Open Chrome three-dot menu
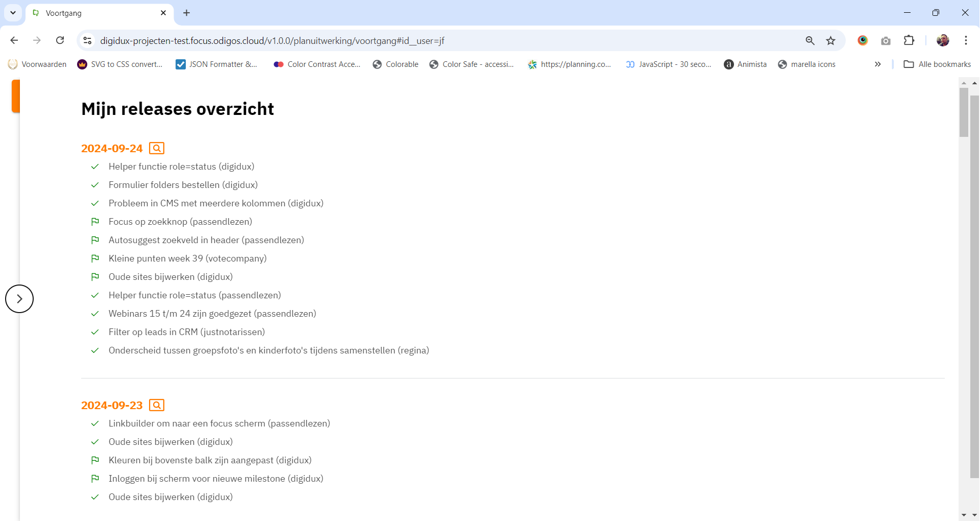 click(x=966, y=40)
